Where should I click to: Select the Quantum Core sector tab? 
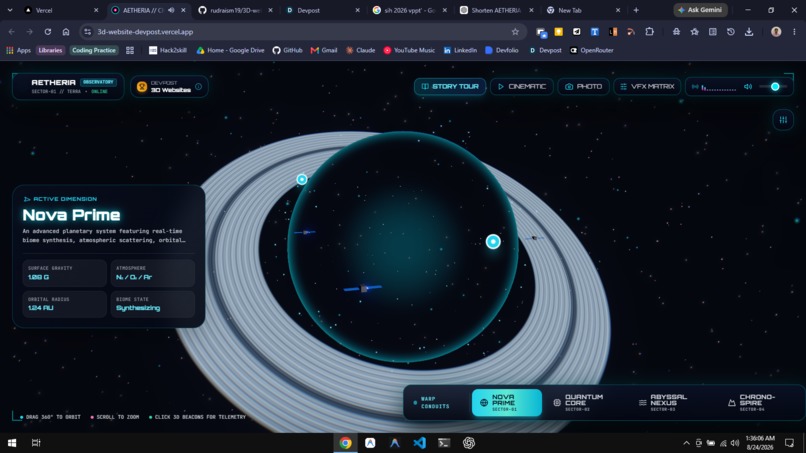[x=580, y=403]
